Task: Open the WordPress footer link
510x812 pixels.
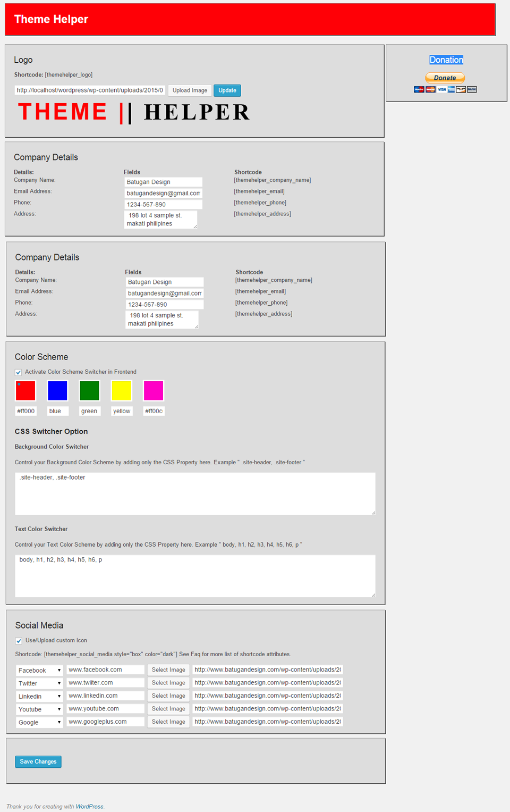Action: pyautogui.click(x=90, y=807)
